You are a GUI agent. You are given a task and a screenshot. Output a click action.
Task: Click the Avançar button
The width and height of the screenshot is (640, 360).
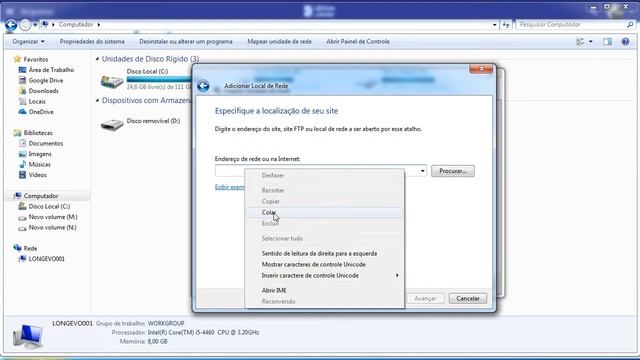(425, 298)
